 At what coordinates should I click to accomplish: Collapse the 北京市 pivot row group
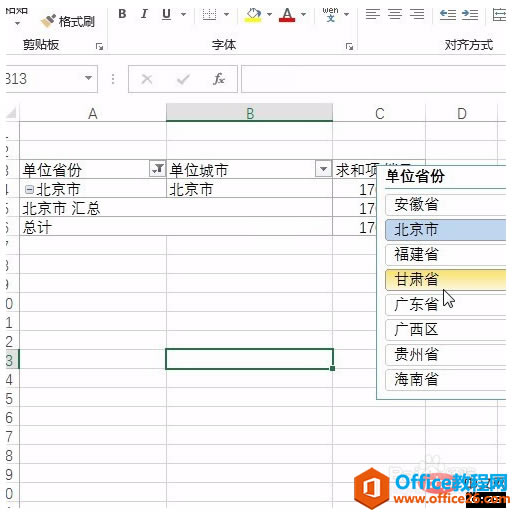[x=29, y=190]
